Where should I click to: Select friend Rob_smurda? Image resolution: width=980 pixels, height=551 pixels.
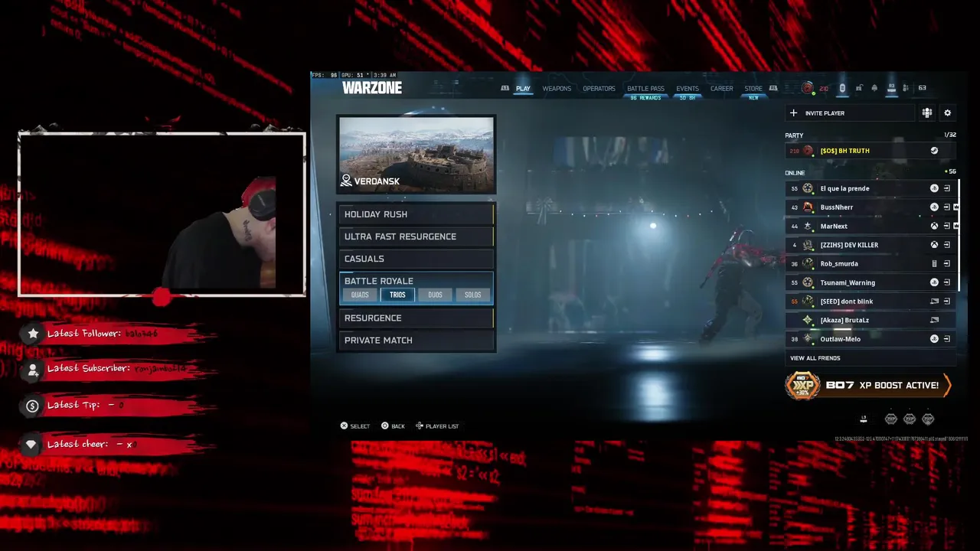click(x=871, y=263)
